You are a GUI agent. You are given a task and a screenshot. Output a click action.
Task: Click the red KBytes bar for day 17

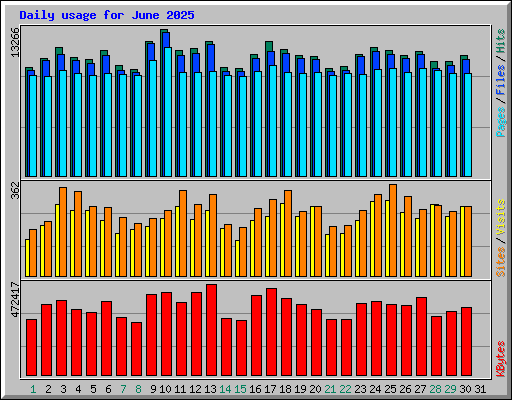pyautogui.click(x=271, y=332)
